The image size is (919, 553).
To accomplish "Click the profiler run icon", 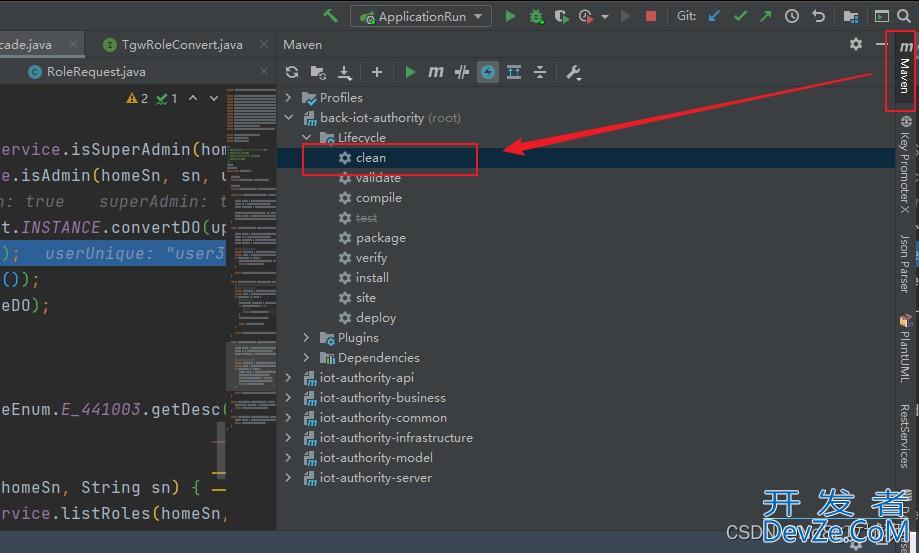I will [585, 16].
